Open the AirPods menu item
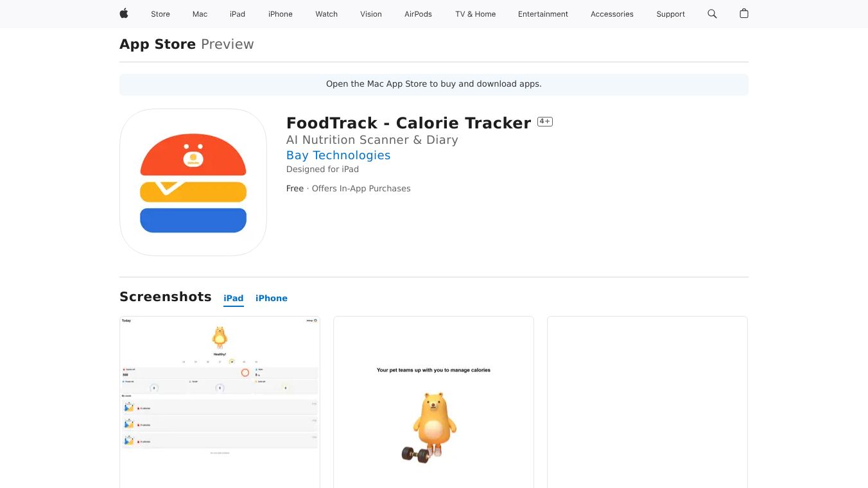 [419, 14]
